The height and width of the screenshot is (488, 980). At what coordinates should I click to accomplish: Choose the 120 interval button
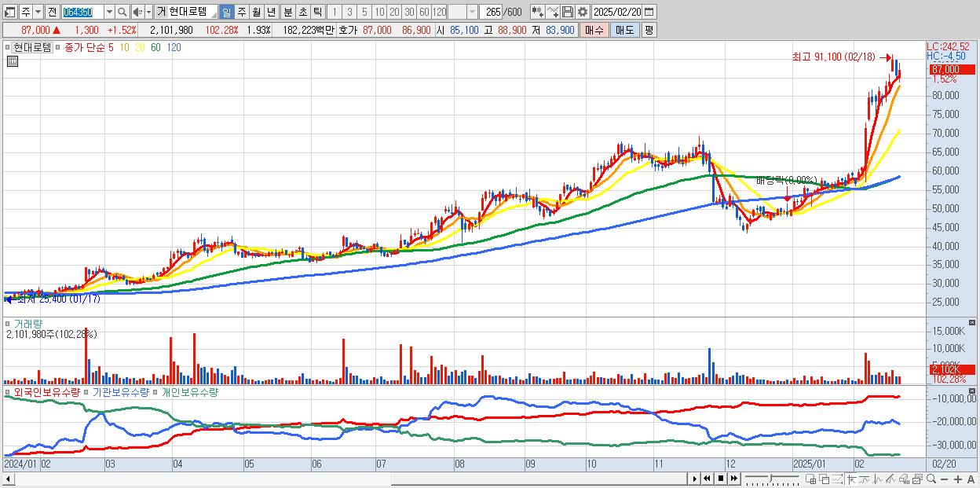coord(439,12)
